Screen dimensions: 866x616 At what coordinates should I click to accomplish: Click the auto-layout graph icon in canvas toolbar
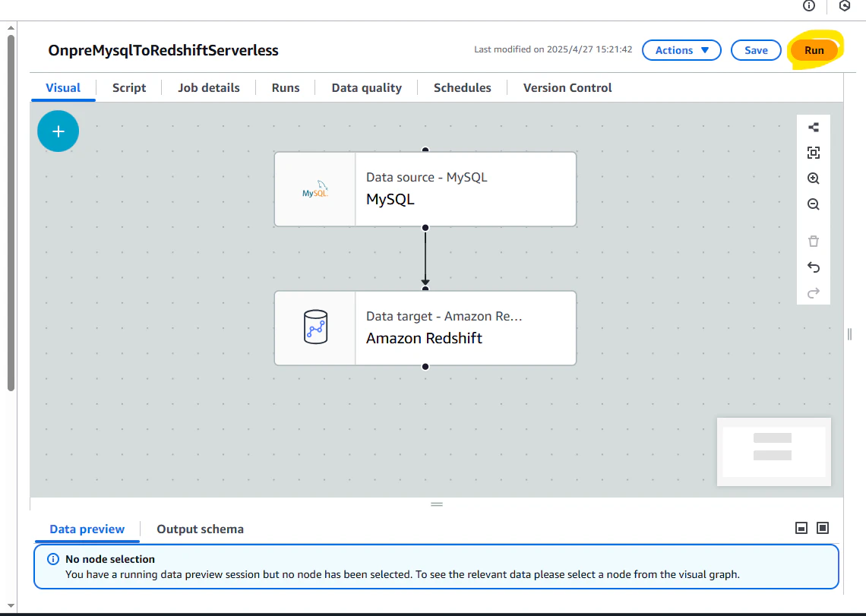[814, 127]
